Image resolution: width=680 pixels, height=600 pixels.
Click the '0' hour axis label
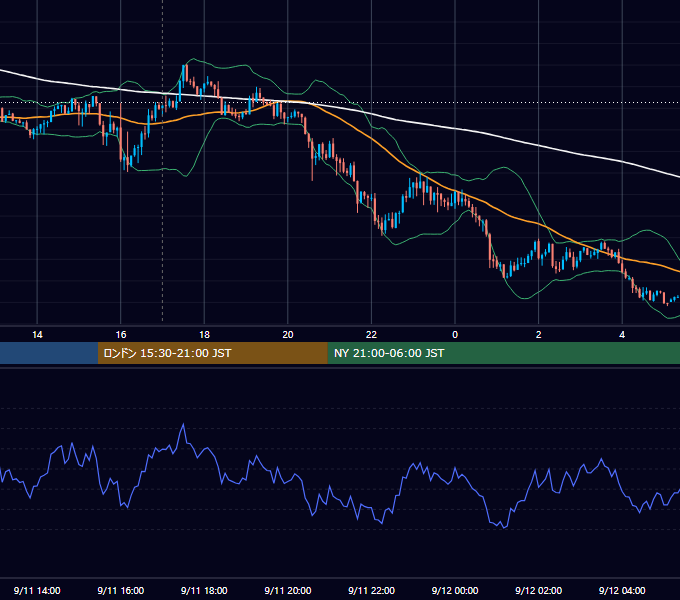tap(455, 335)
